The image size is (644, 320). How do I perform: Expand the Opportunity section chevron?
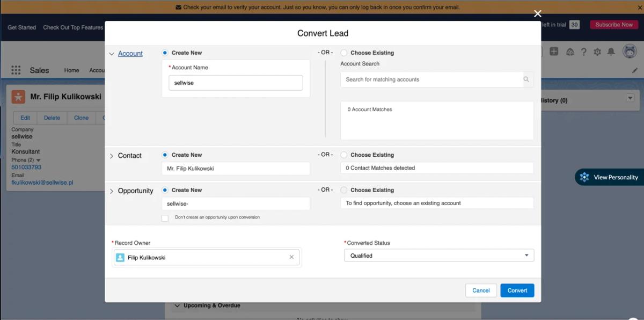pyautogui.click(x=112, y=191)
